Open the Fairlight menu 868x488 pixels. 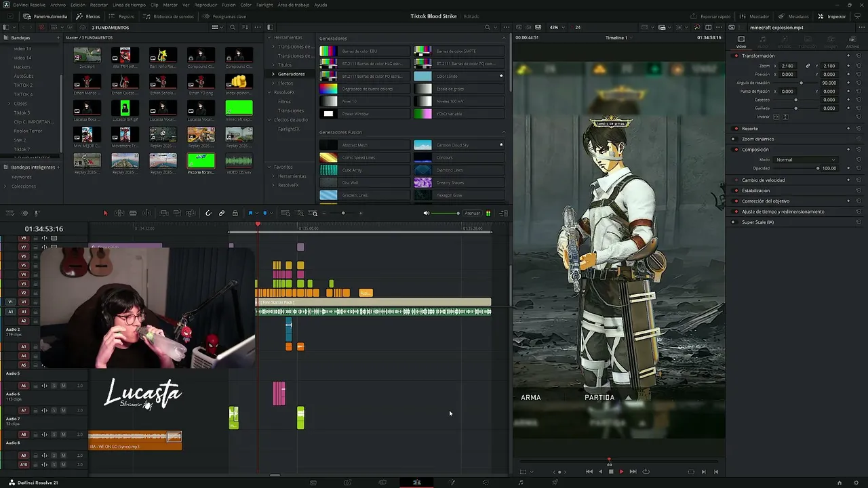[x=264, y=5]
